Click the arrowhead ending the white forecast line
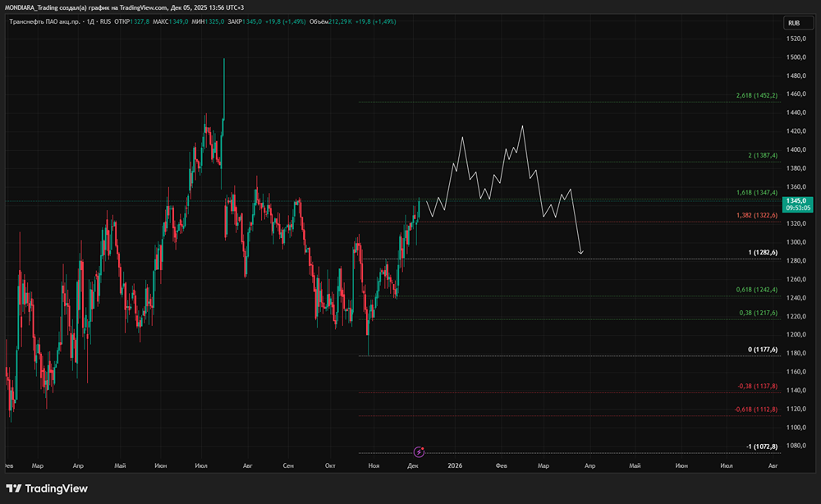Screen dimensions: 821x504 (x=580, y=252)
